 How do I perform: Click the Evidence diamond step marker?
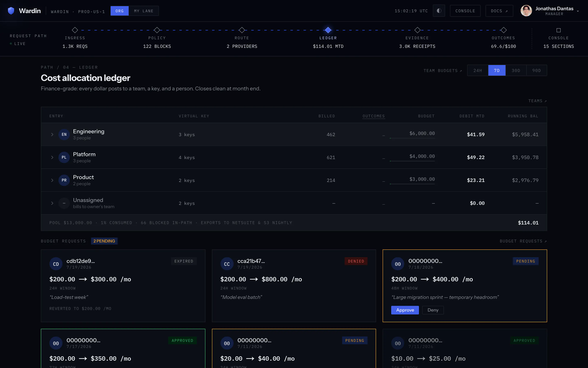coord(417,30)
